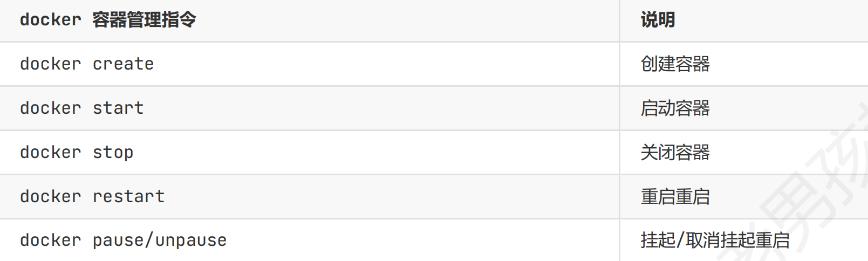Click the "取消挂起重启" text after the slash
868x261 pixels.
738,241
